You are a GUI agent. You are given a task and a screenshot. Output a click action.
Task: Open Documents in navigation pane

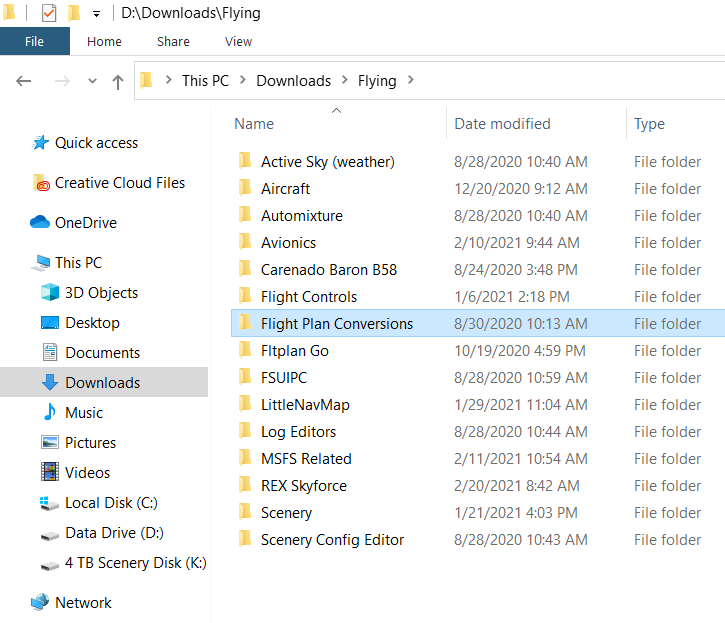(x=103, y=352)
